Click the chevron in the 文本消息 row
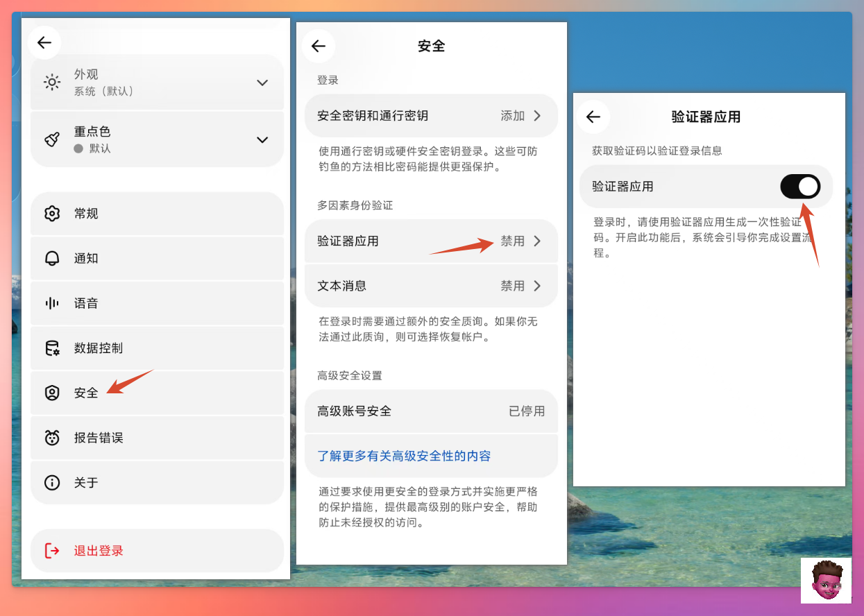 tap(537, 286)
